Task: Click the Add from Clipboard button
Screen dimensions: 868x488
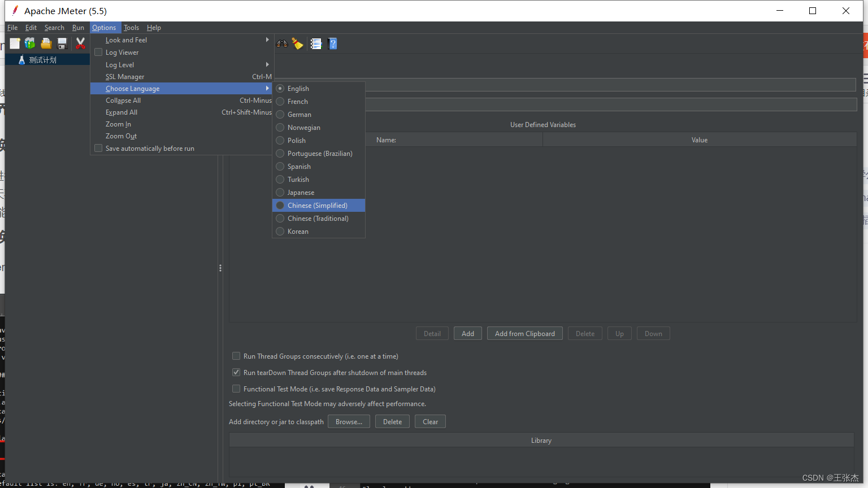Action: (x=524, y=334)
